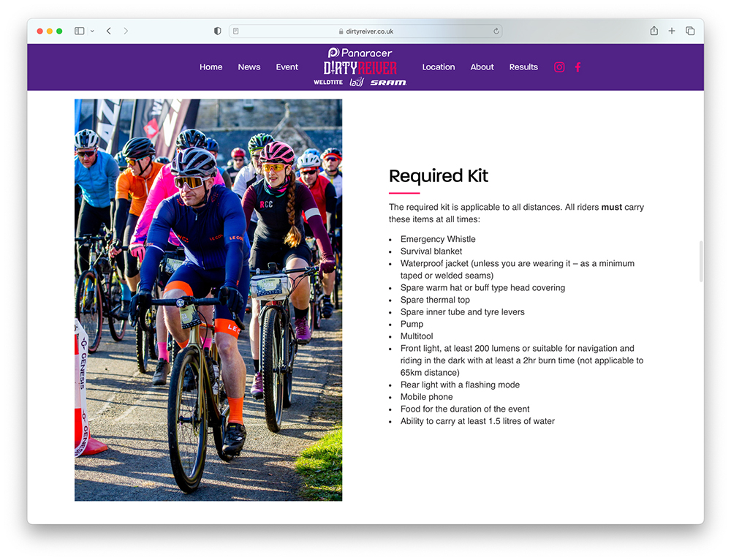
Task: Click the dirtyreiver.co.uk address bar
Action: 365,31
